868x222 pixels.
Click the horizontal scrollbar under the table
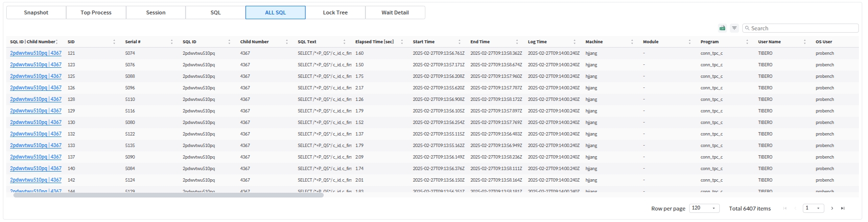(168, 195)
